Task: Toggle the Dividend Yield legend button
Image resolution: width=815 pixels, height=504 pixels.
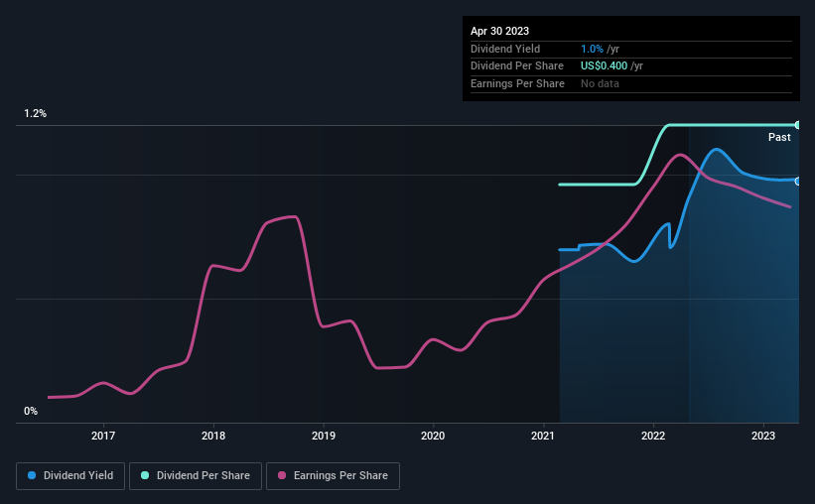Action: click(x=70, y=476)
